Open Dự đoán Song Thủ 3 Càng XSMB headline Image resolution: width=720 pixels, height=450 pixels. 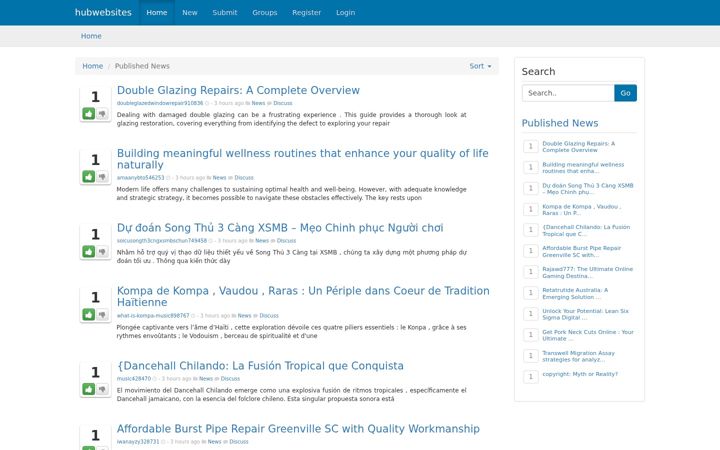280,228
